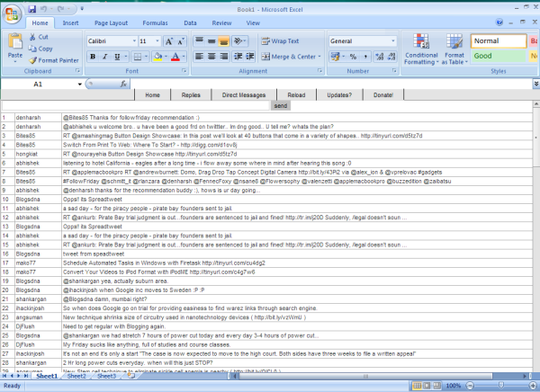Screen dimensions: 540x392
Task: Center text horizontally
Action: [x=211, y=56]
